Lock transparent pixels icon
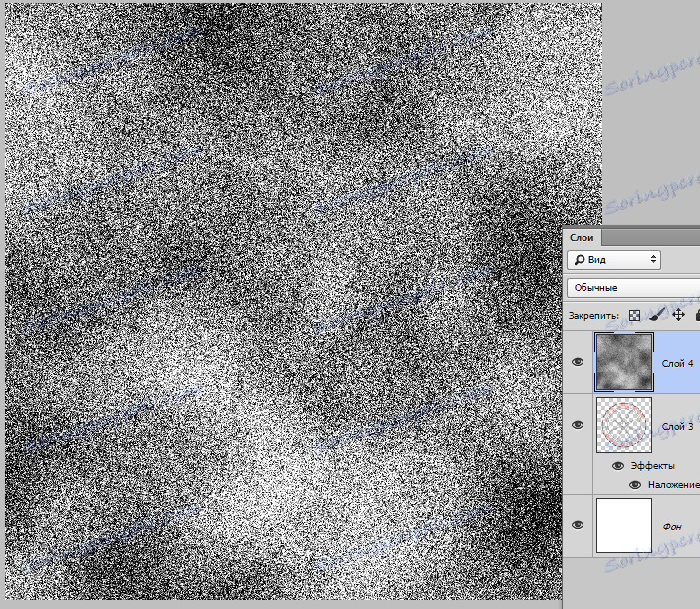Image resolution: width=700 pixels, height=609 pixels. tap(634, 315)
